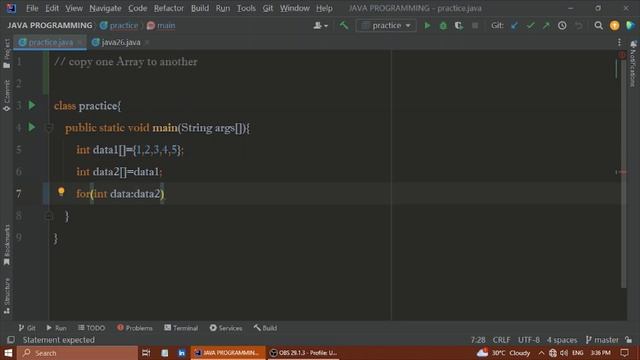Open the TODO tool window tab
This screenshot has width=640, height=360.
(x=91, y=328)
